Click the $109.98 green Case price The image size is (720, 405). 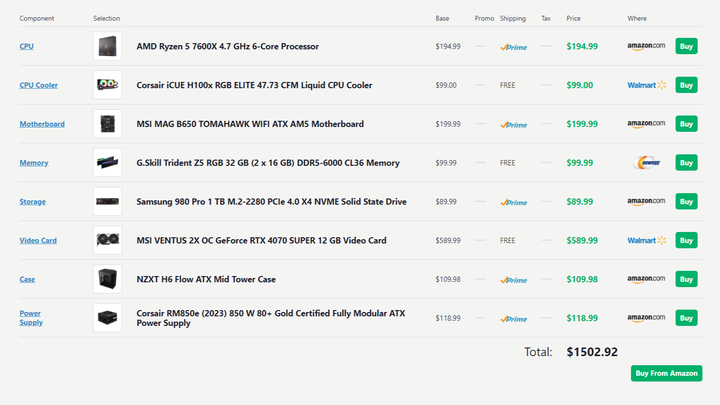click(x=582, y=279)
